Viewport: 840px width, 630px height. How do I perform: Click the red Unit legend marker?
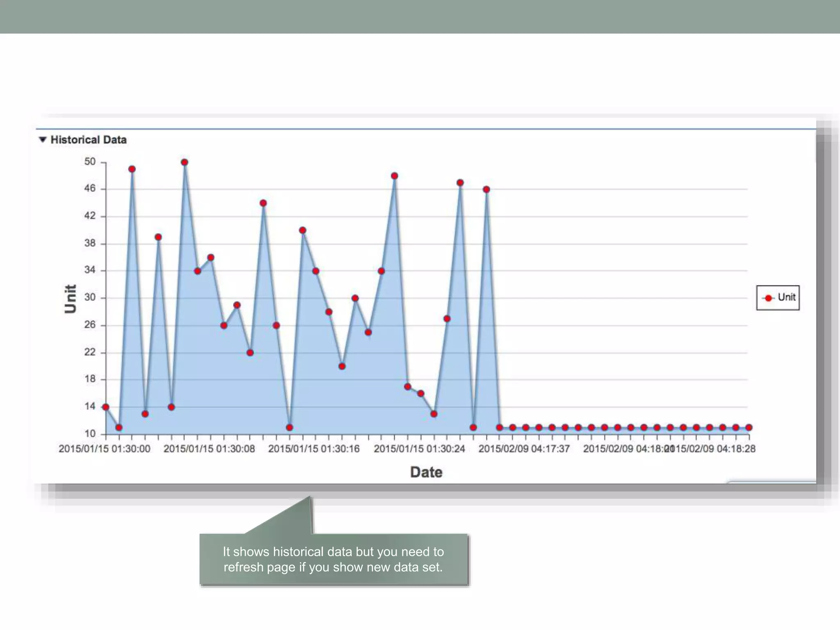tap(768, 298)
